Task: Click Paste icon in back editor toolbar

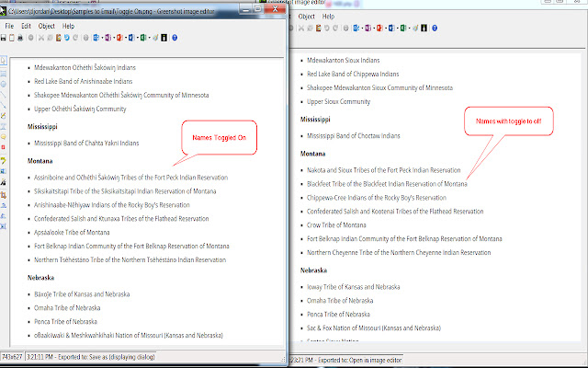Action: 319,29
